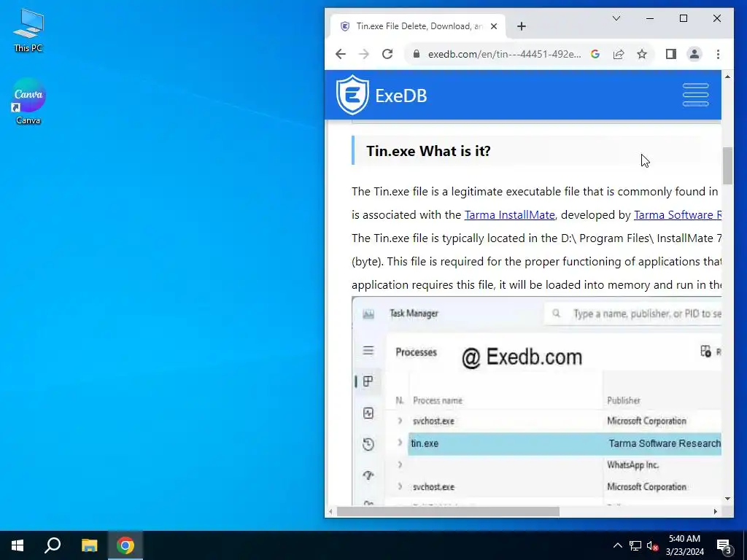The height and width of the screenshot is (560, 747).
Task: Open network status tray icon
Action: coord(635,545)
